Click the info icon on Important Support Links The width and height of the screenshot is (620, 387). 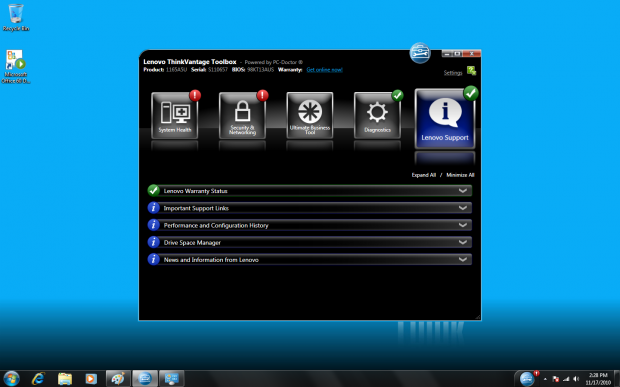point(153,208)
